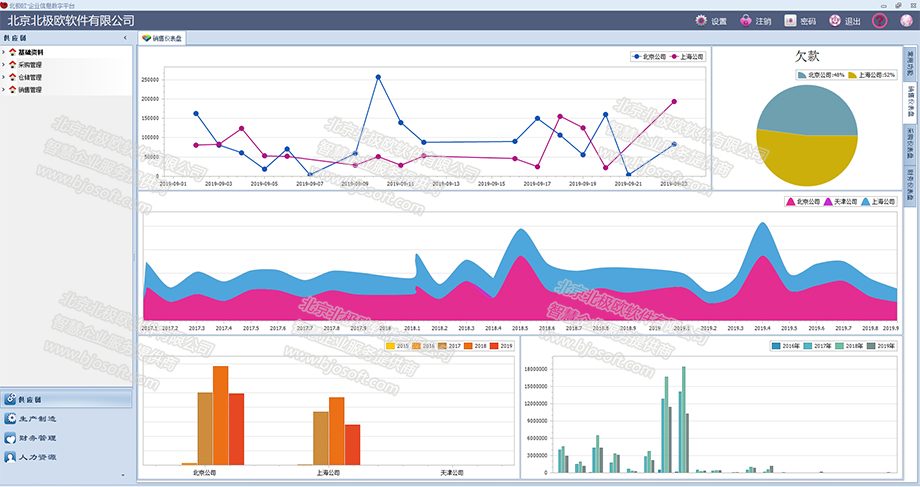Switch to the 销售仪表盘 top tab
This screenshot has width=920, height=487.
(x=163, y=38)
